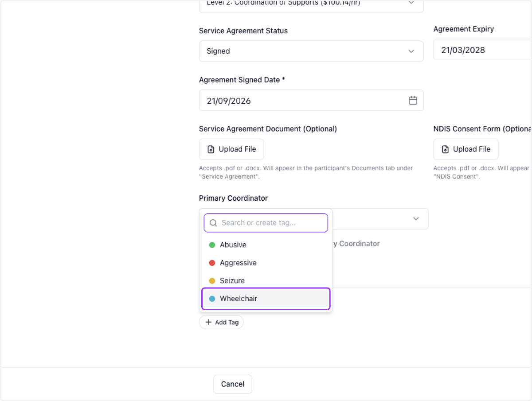Cancel the form

233,384
